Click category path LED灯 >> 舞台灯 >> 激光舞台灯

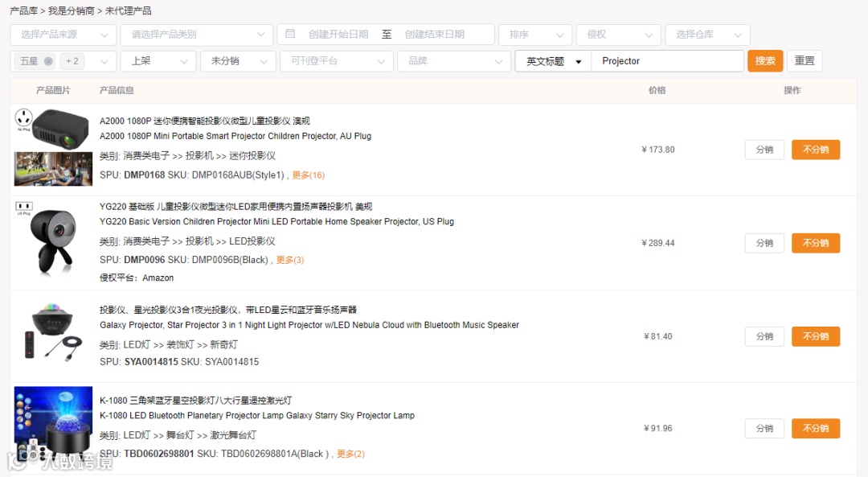pos(190,435)
